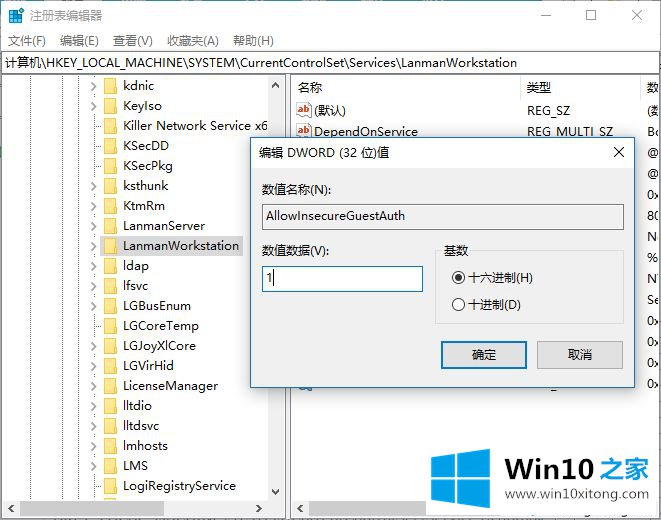Open the 查看(V) menu
This screenshot has height=520, width=661.
pos(132,41)
